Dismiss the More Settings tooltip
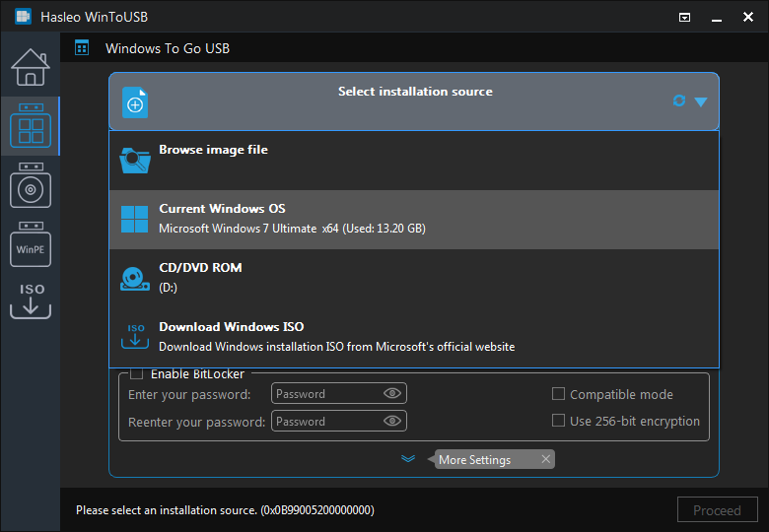The width and height of the screenshot is (769, 532). tap(546, 459)
